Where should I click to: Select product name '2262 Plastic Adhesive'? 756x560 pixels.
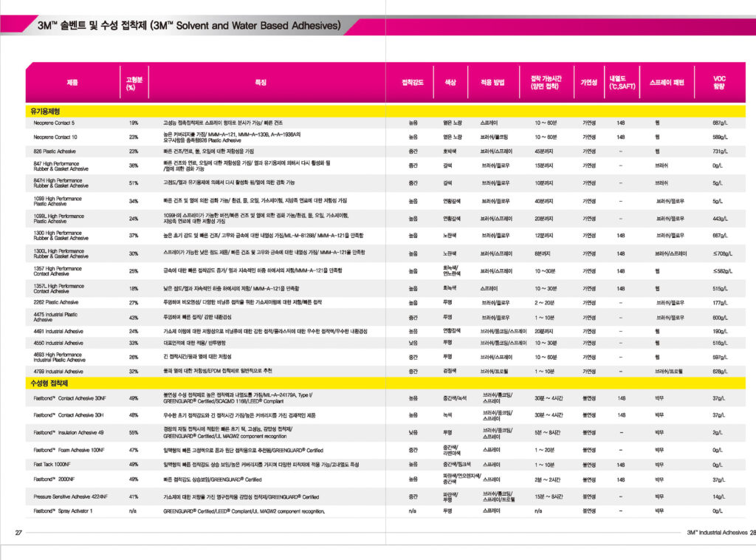[x=56, y=302]
